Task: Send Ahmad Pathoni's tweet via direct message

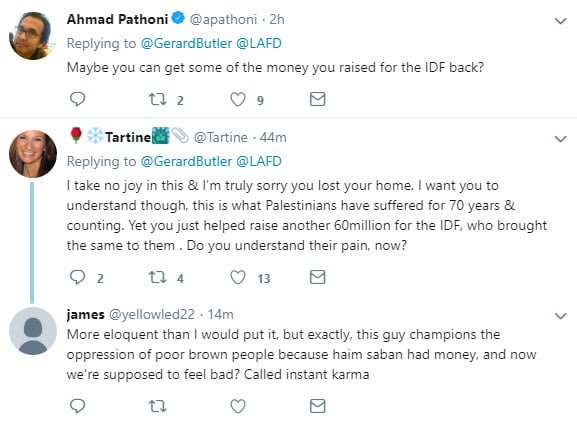Action: pos(317,99)
